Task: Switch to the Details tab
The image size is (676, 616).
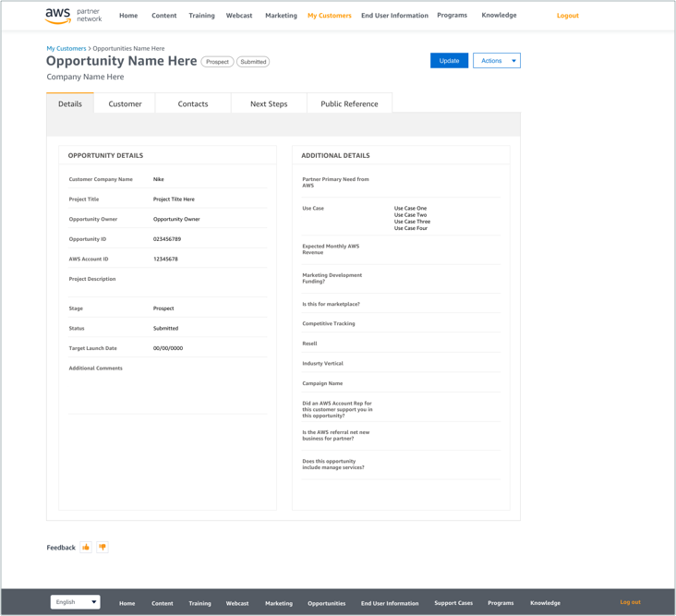Action: (x=70, y=103)
